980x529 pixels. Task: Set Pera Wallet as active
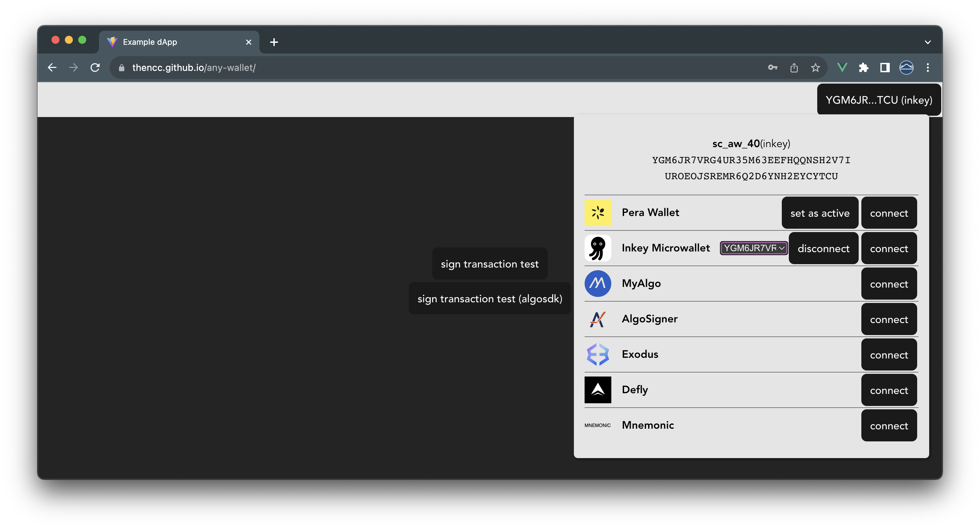click(820, 213)
